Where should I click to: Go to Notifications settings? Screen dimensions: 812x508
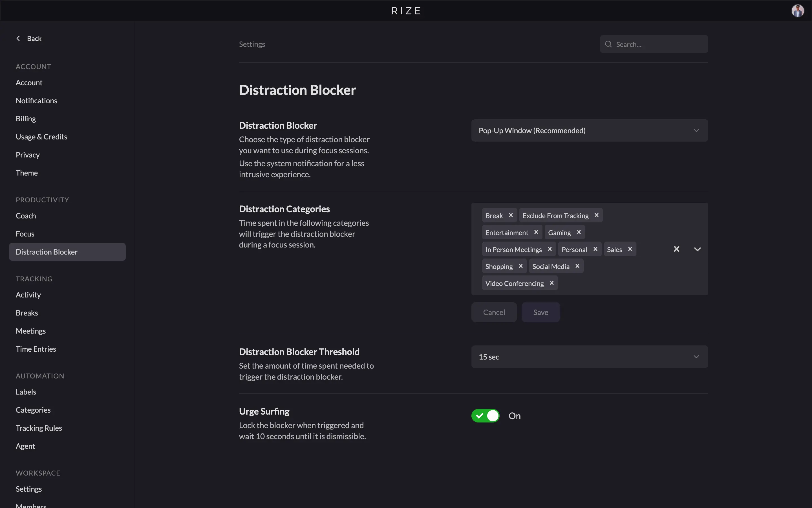pyautogui.click(x=36, y=101)
